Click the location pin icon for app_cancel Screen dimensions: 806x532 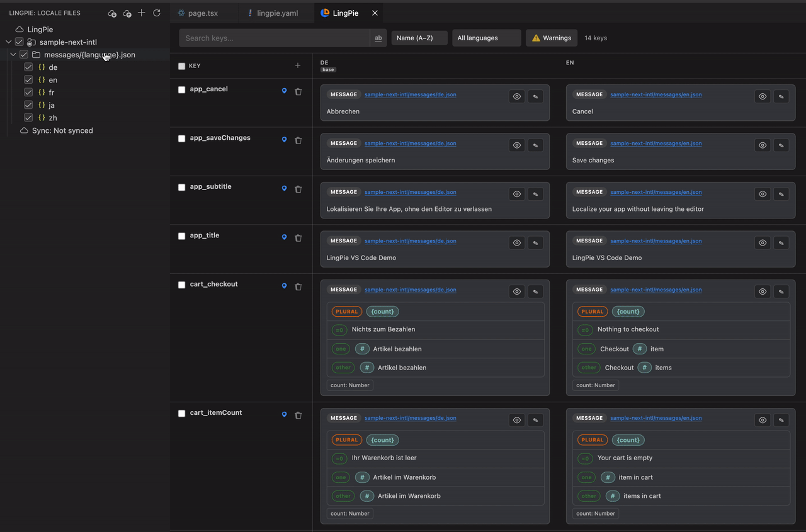pos(284,91)
